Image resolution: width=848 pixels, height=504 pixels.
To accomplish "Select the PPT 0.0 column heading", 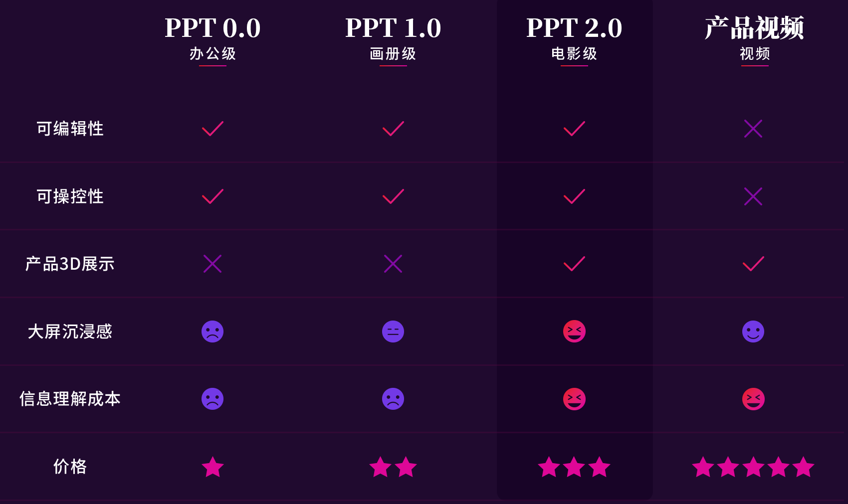I will pyautogui.click(x=212, y=27).
